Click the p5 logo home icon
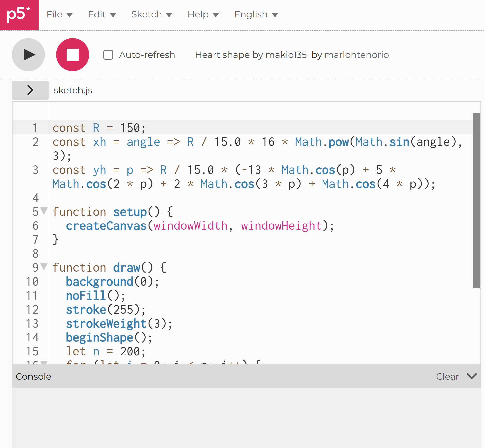Viewport: 485px width, 448px height. tap(19, 15)
